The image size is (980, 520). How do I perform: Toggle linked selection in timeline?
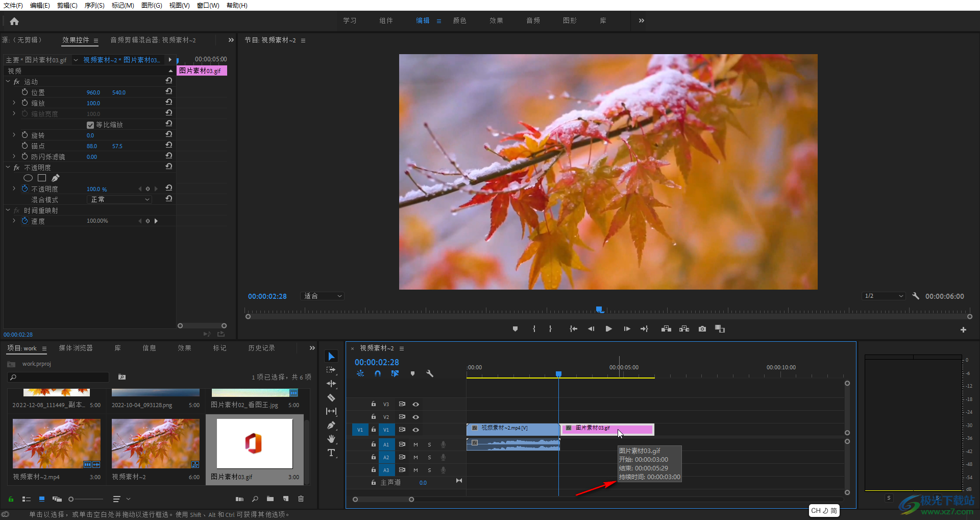click(395, 373)
